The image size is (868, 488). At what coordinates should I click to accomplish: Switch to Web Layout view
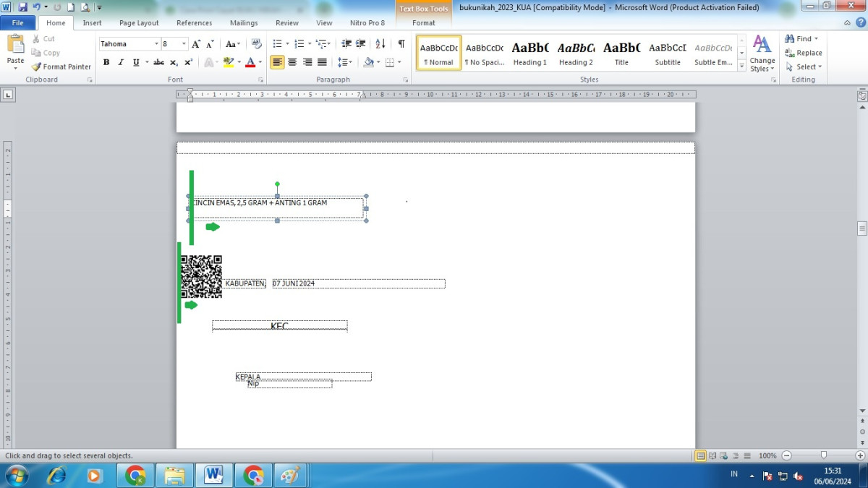[x=724, y=456]
